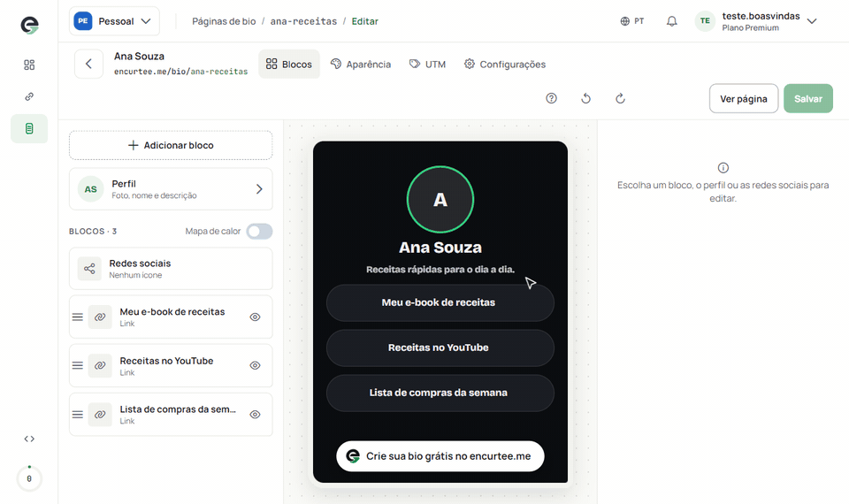Go to Páginas de bio breadcrumb
Image resolution: width=849 pixels, height=504 pixels.
click(224, 21)
